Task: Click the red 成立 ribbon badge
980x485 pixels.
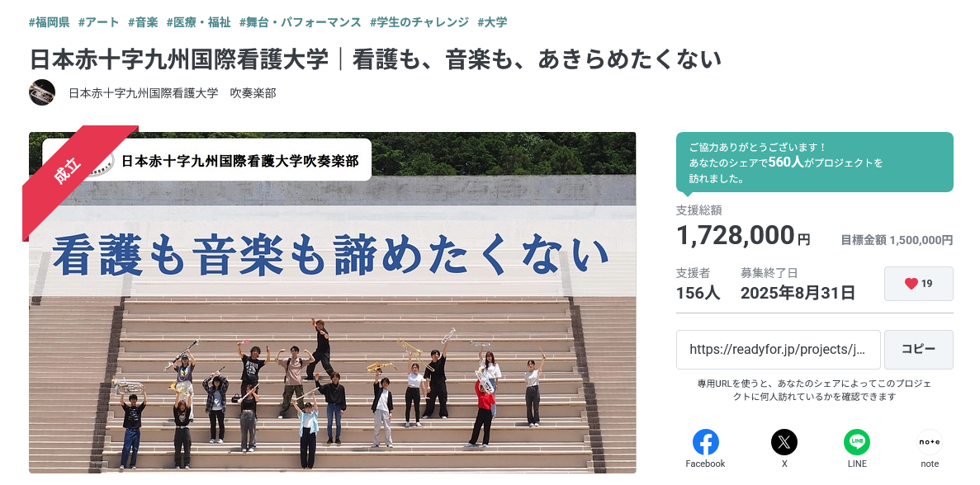Action: [69, 172]
